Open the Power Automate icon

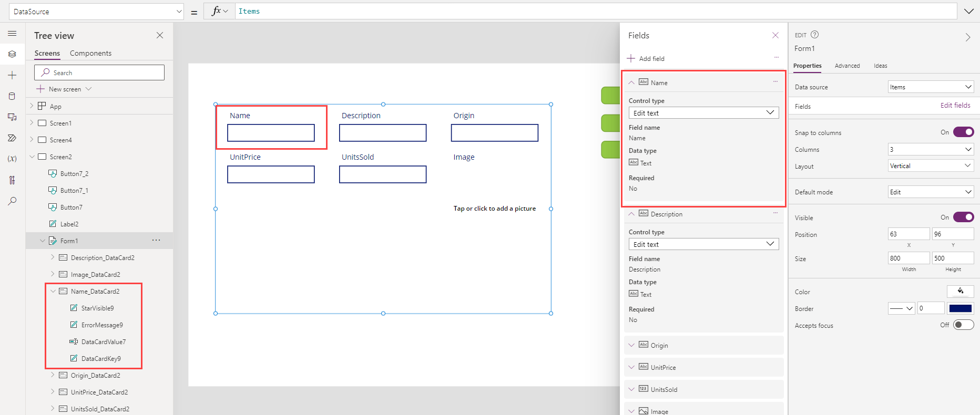coord(12,138)
